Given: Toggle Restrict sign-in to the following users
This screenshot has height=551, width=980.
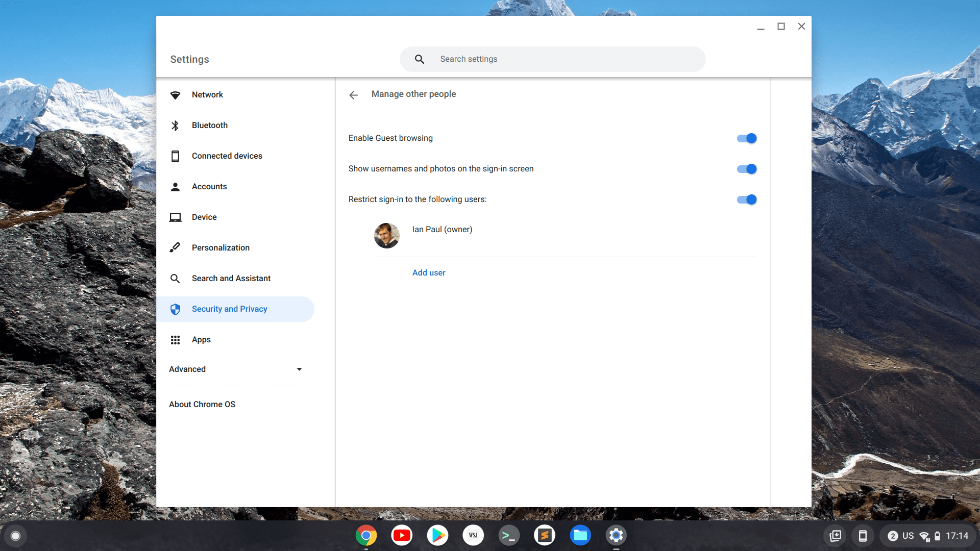Looking at the screenshot, I should point(747,199).
